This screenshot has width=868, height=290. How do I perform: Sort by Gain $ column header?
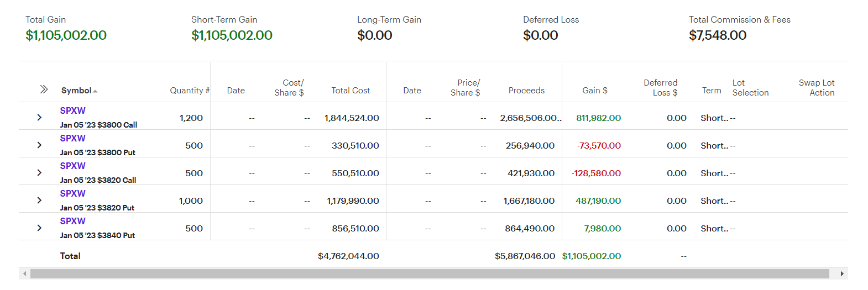coord(594,91)
